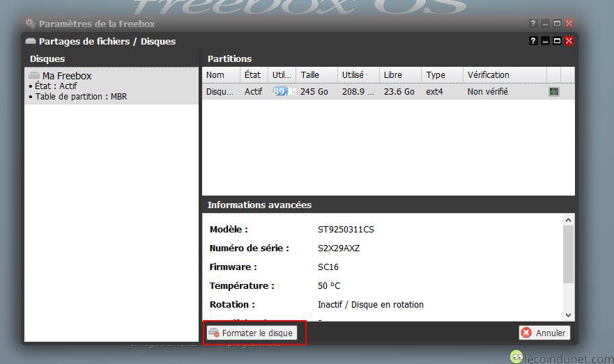Open the partition action icon in Disque row

[x=553, y=91]
